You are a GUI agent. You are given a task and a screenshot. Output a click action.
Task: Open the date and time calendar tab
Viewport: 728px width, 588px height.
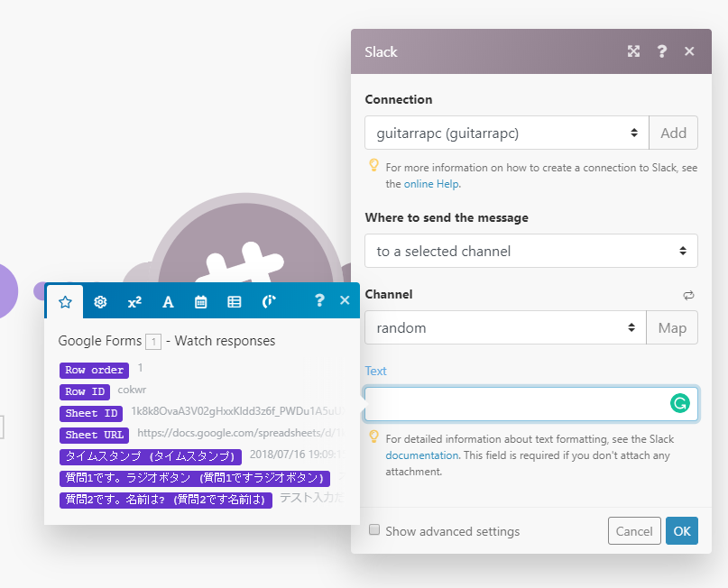point(200,302)
